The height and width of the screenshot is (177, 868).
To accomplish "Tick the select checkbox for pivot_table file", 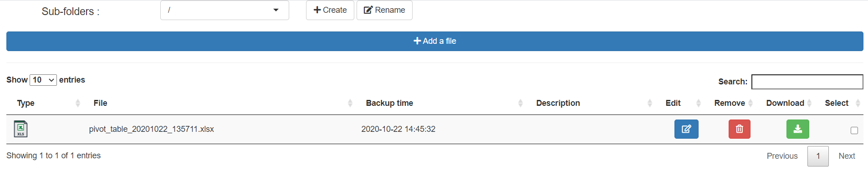I will pos(854,130).
